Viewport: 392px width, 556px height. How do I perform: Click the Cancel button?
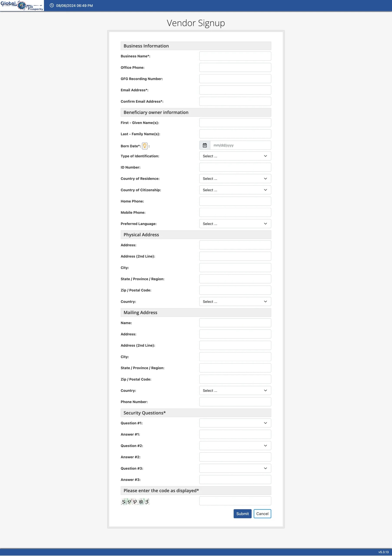(x=262, y=514)
